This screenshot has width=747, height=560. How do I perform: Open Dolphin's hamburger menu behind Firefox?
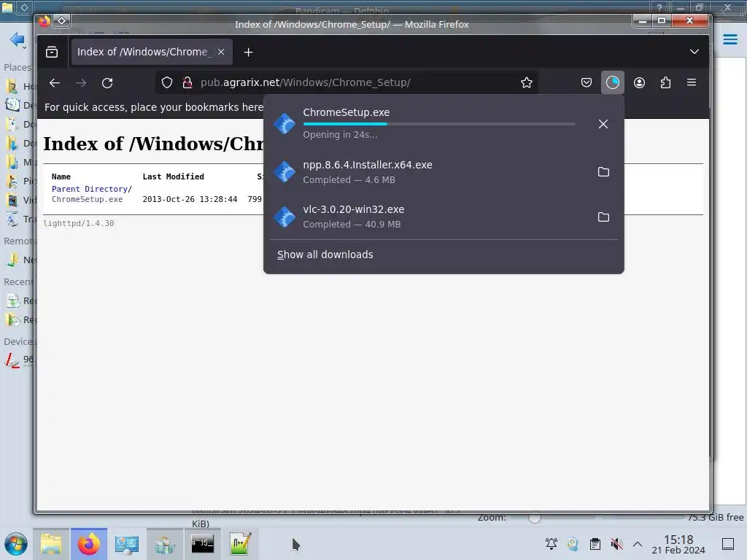point(729,39)
